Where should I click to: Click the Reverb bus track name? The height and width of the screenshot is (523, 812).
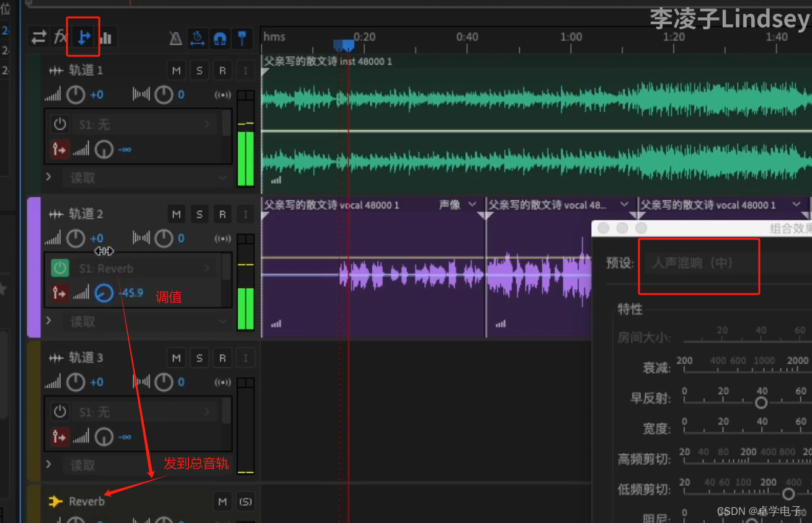[87, 501]
